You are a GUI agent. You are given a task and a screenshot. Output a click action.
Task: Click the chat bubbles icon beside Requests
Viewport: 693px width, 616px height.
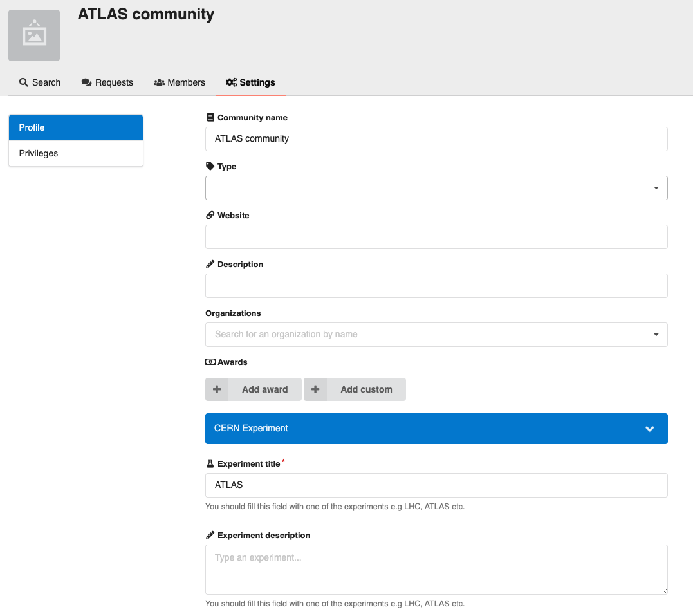pyautogui.click(x=87, y=82)
